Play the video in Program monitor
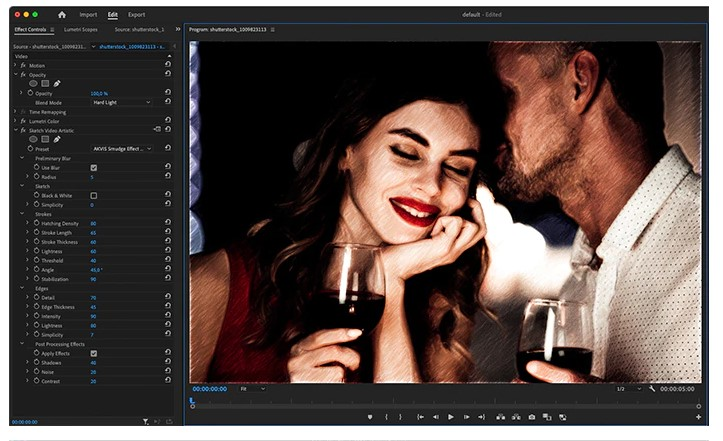Viewport: 723px width, 441px height. click(451, 416)
